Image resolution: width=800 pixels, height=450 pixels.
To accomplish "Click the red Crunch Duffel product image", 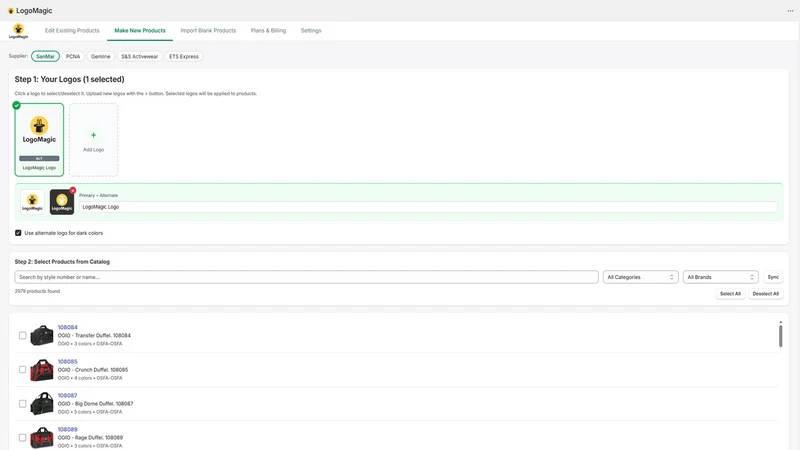I will click(42, 370).
